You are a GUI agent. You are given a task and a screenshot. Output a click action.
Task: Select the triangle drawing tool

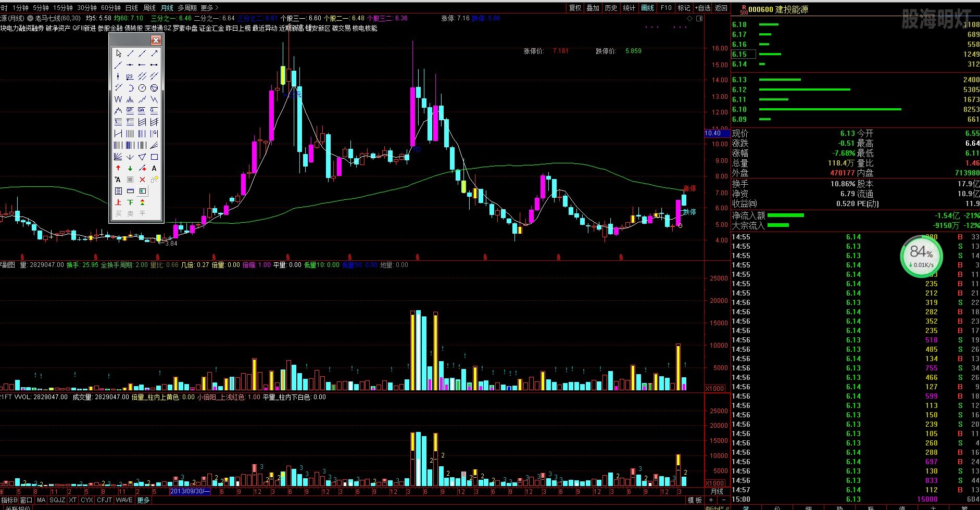(142, 157)
